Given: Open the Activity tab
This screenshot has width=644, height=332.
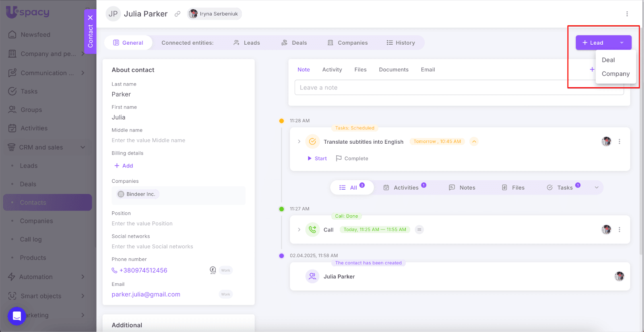Looking at the screenshot, I should pos(332,70).
